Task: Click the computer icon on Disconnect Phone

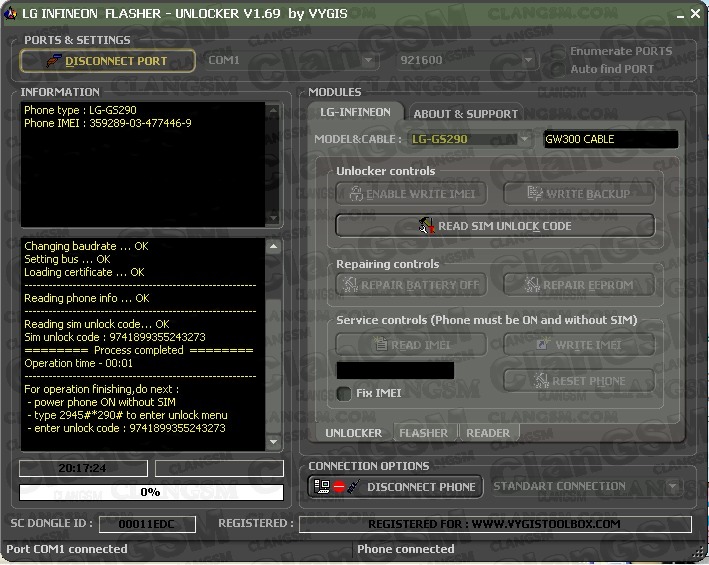Action: tap(321, 486)
